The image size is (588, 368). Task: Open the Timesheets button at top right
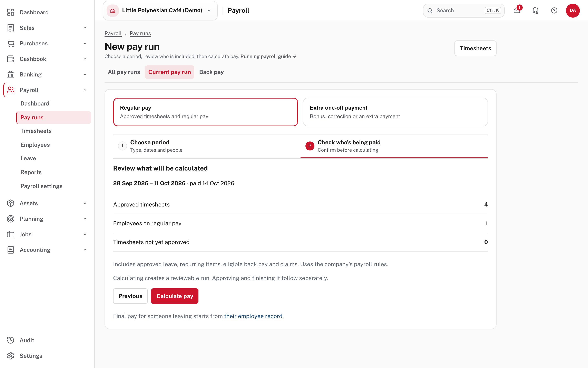[x=475, y=48]
